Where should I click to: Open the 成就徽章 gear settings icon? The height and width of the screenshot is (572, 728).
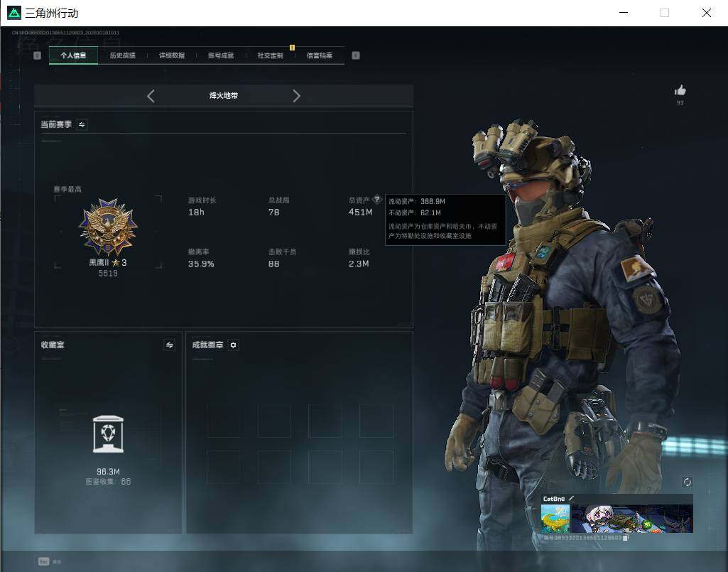[233, 345]
